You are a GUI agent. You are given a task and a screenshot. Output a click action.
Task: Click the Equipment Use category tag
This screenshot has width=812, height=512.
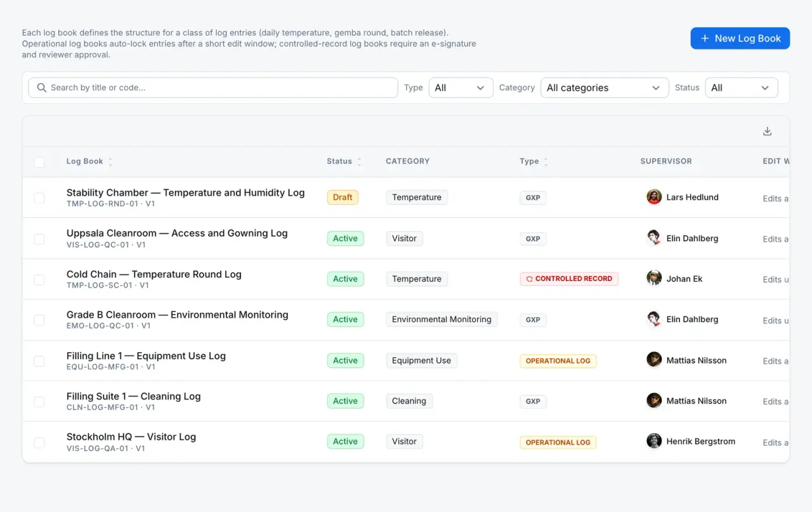point(421,360)
